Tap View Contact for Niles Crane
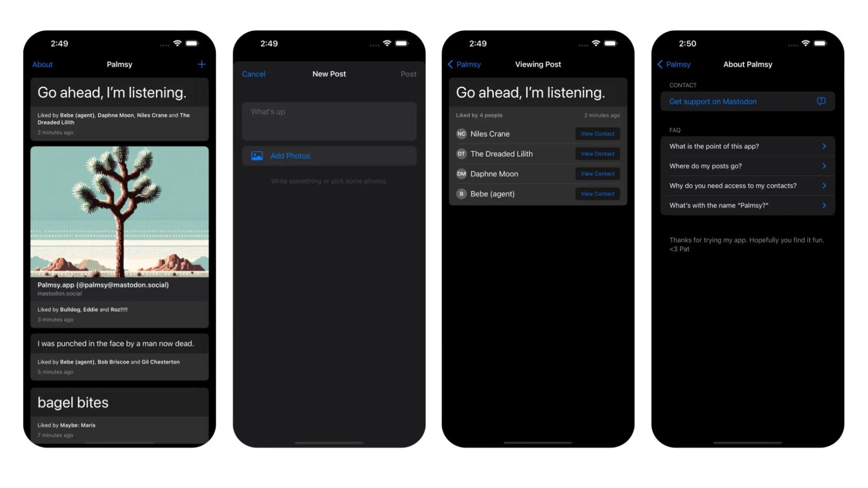This screenshot has width=868, height=488. (597, 133)
